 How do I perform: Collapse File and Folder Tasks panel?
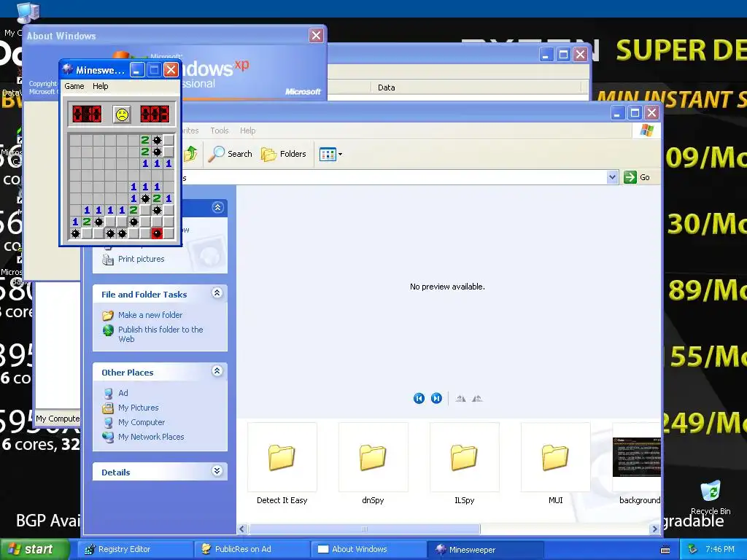tap(217, 293)
